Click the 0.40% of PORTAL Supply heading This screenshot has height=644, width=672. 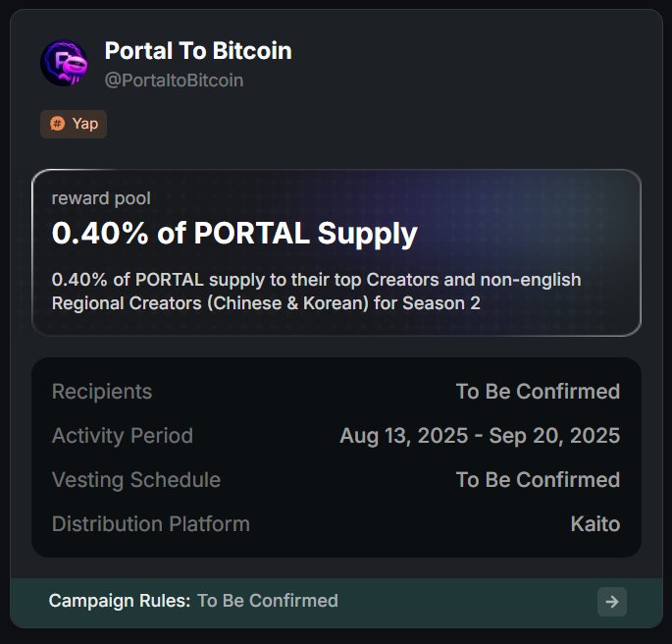pyautogui.click(x=234, y=234)
